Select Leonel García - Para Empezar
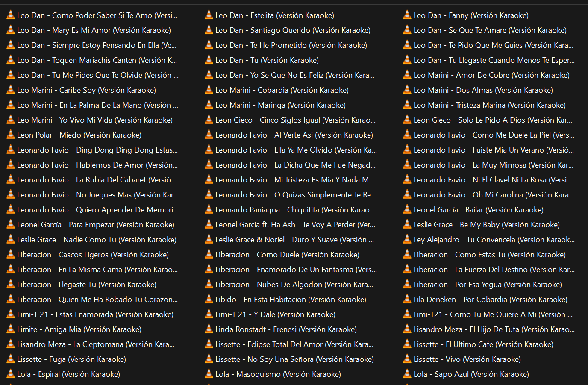Viewport: 588px width, 385px height. pos(91,224)
